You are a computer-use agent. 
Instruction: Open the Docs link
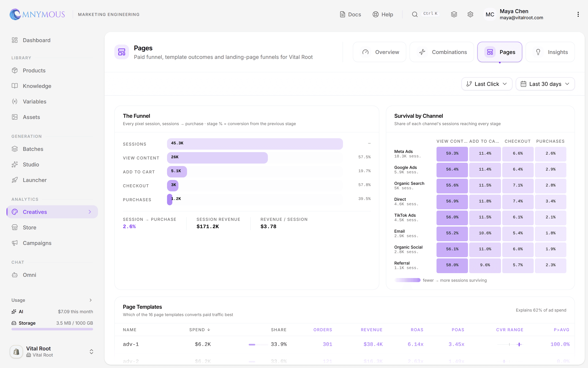pyautogui.click(x=350, y=14)
